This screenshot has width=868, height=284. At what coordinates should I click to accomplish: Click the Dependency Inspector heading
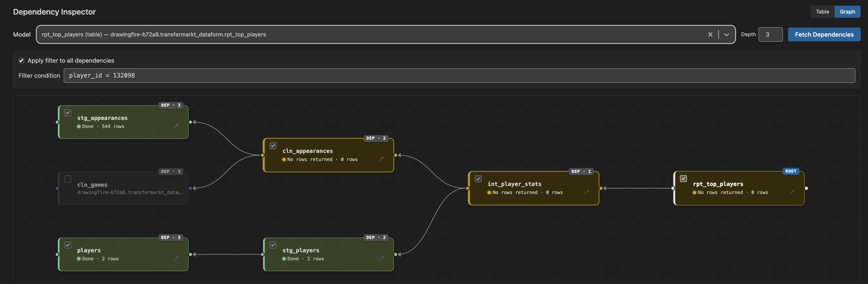(x=54, y=12)
